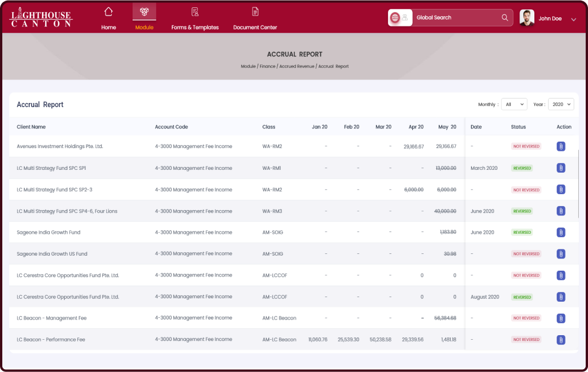Image resolution: width=588 pixels, height=372 pixels.
Task: Click the struck-through 13,000.00 value
Action: pos(446,168)
